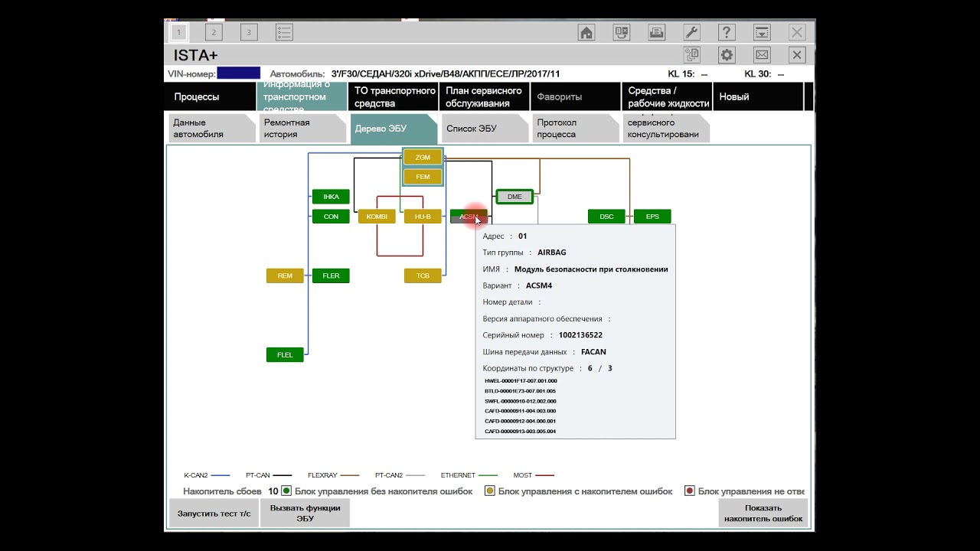
Task: Click Показать накопитель ошибок button
Action: [x=763, y=514]
